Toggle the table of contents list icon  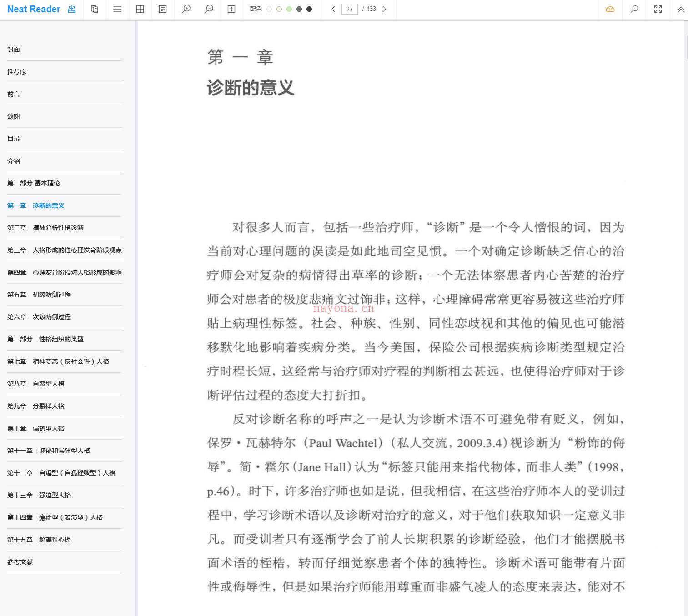(117, 9)
